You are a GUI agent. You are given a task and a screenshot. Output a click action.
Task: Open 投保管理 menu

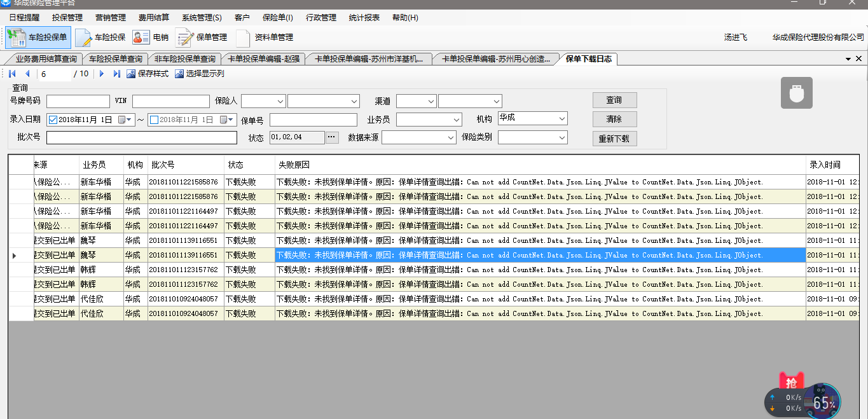tap(67, 18)
